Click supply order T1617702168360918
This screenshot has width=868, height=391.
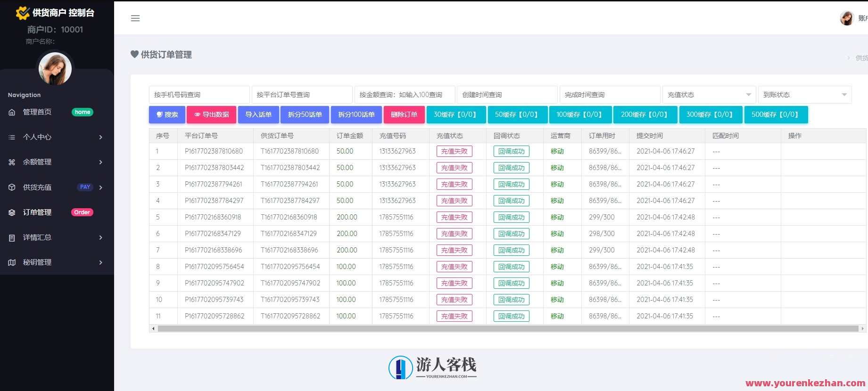click(289, 217)
